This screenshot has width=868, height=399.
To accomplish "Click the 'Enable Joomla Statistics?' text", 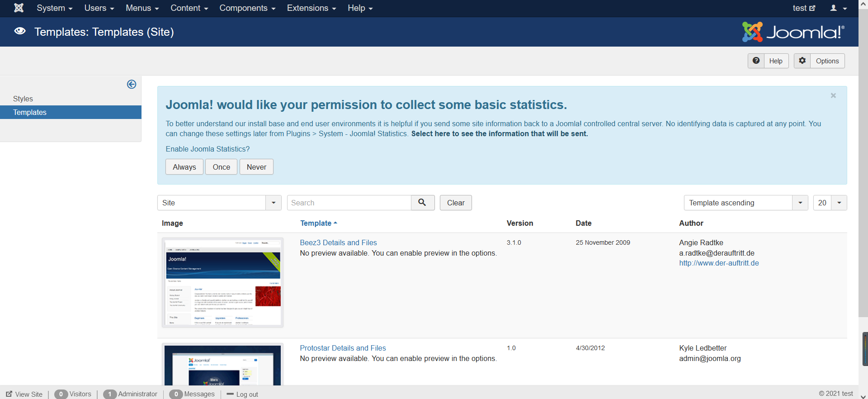I will (208, 149).
